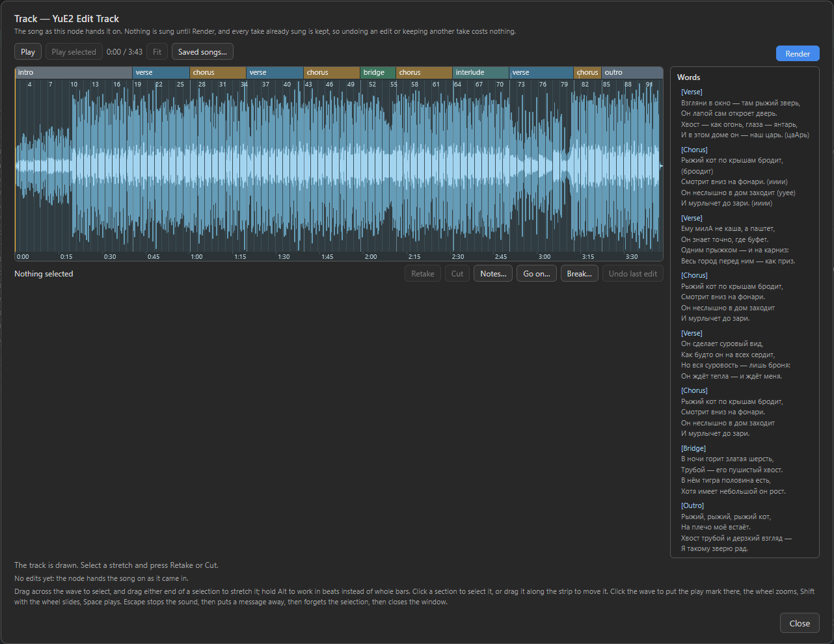This screenshot has width=834, height=644.
Task: Select the intro section in the strip
Action: (x=74, y=73)
